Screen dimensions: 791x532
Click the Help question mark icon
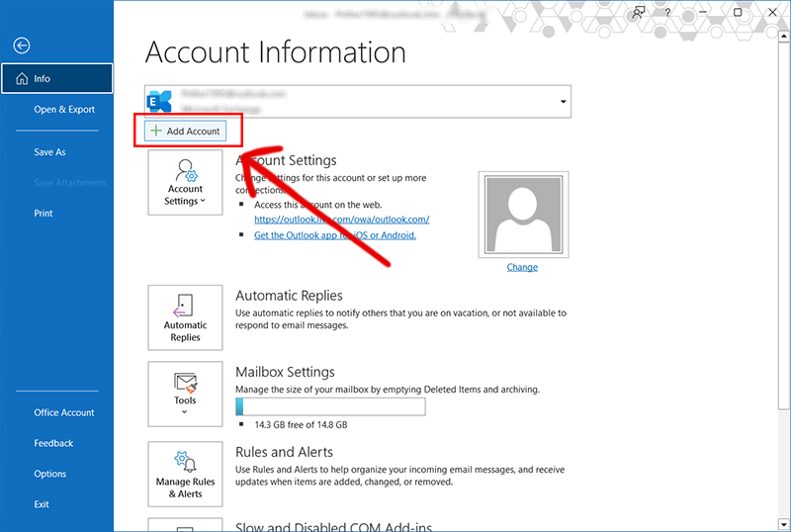tap(667, 13)
